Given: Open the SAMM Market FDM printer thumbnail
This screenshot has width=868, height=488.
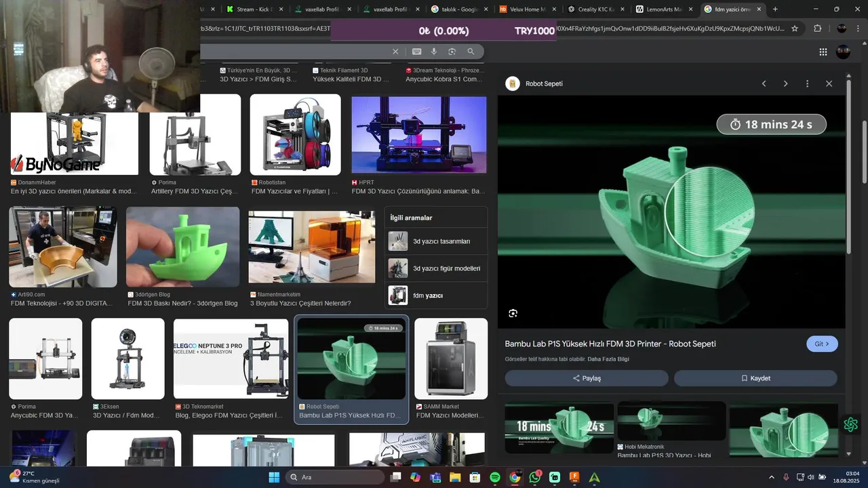Looking at the screenshot, I should [x=451, y=359].
